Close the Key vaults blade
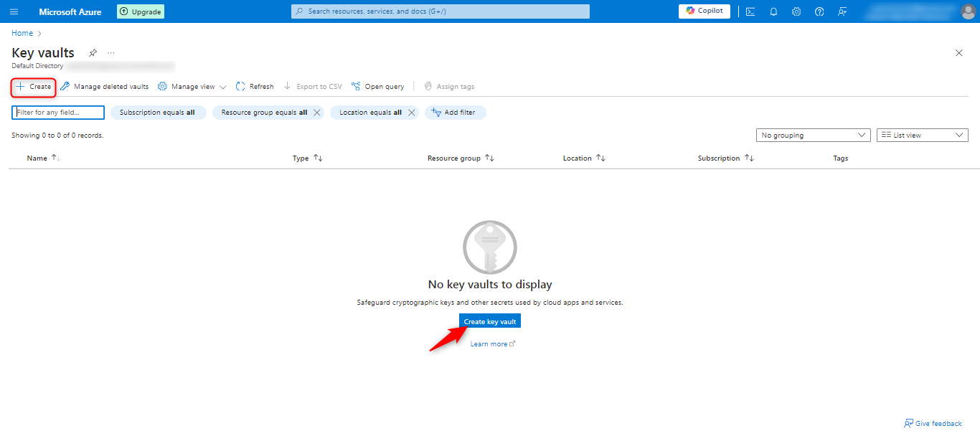The width and height of the screenshot is (980, 441). coord(959,53)
